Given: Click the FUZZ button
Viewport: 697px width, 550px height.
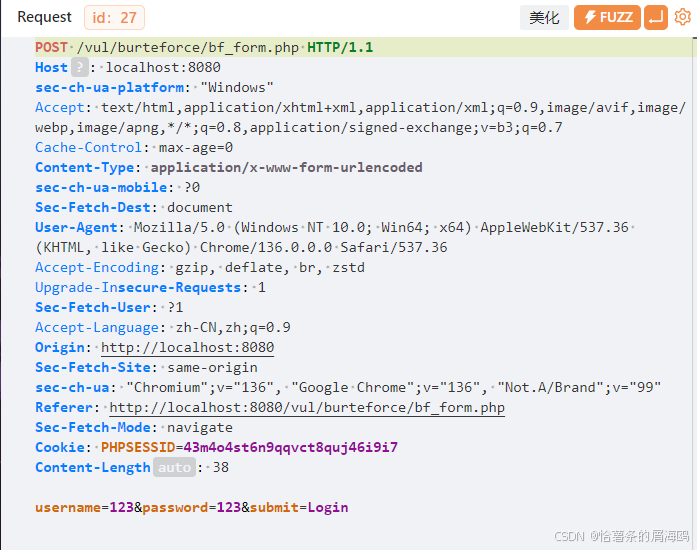Looking at the screenshot, I should [607, 17].
